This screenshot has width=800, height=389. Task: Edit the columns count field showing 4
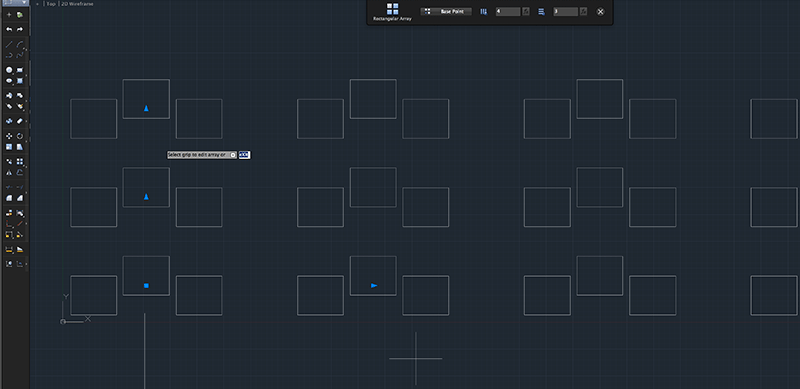pos(508,11)
